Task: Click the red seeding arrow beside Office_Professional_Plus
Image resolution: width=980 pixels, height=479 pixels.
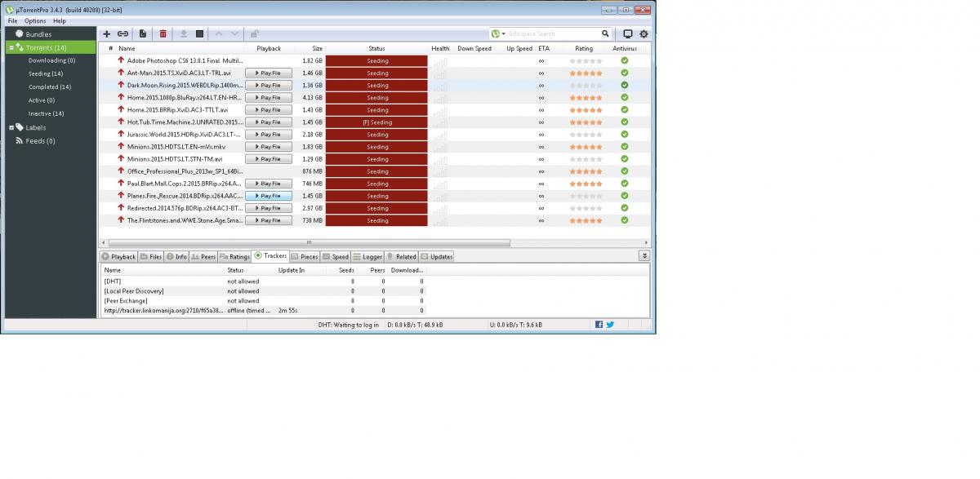Action: pos(121,171)
